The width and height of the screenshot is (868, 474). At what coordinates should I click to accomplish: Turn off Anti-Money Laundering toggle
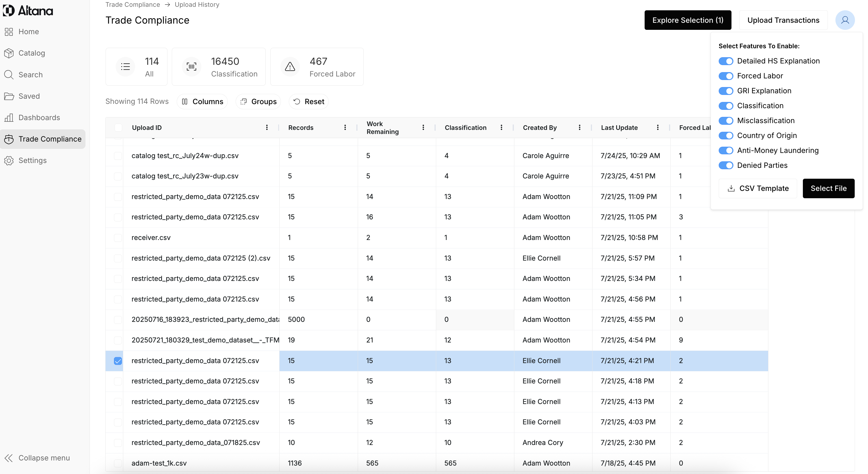click(x=726, y=150)
